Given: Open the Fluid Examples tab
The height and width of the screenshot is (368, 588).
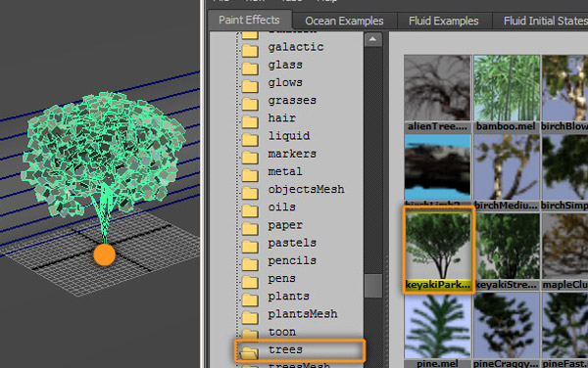Looking at the screenshot, I should coord(444,21).
